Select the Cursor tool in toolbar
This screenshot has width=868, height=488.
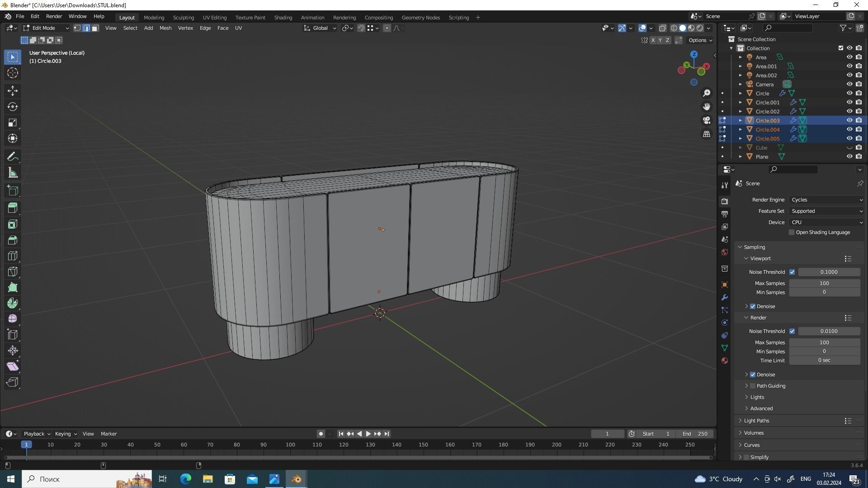pos(13,73)
